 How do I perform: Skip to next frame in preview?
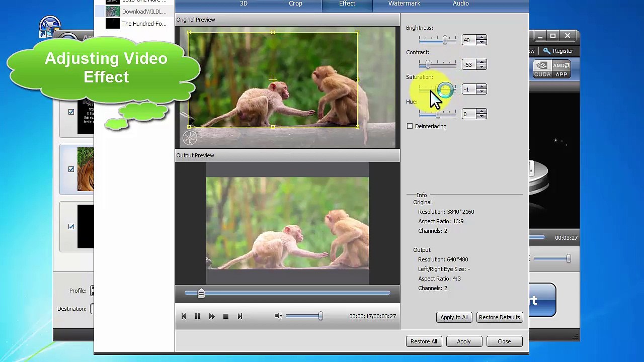click(240, 316)
